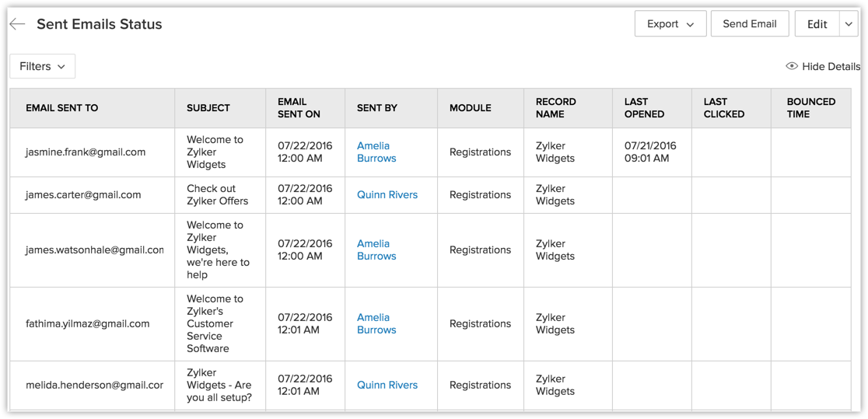Click the eye icon beside Hide Details

(792, 66)
